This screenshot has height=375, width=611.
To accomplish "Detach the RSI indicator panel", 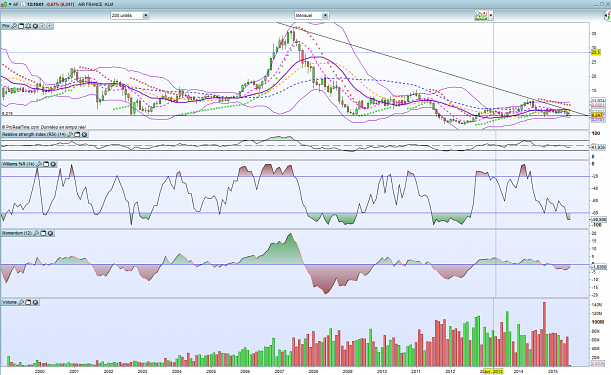I will [x=77, y=134].
